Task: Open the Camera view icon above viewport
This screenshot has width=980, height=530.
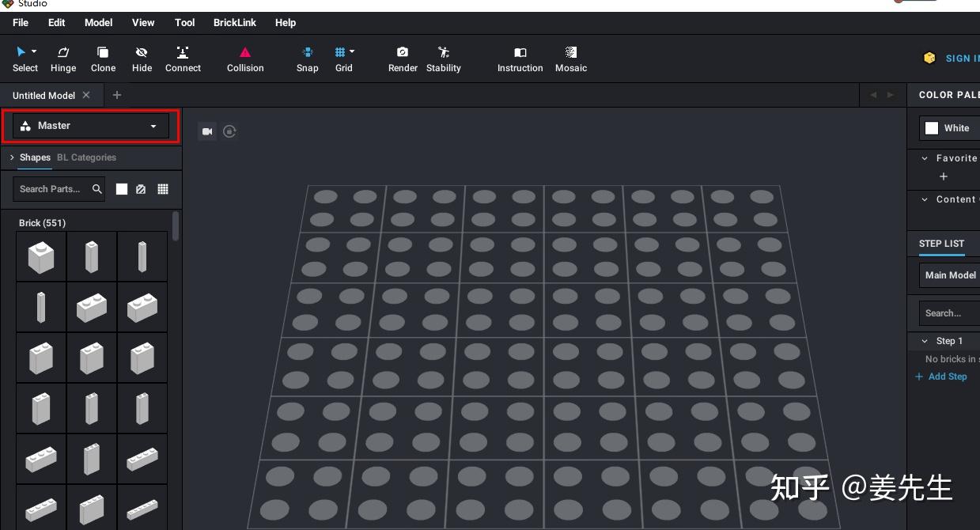Action: (x=207, y=131)
